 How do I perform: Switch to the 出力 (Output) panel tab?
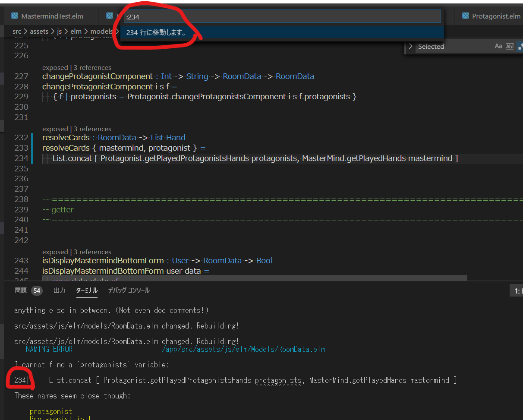click(60, 291)
